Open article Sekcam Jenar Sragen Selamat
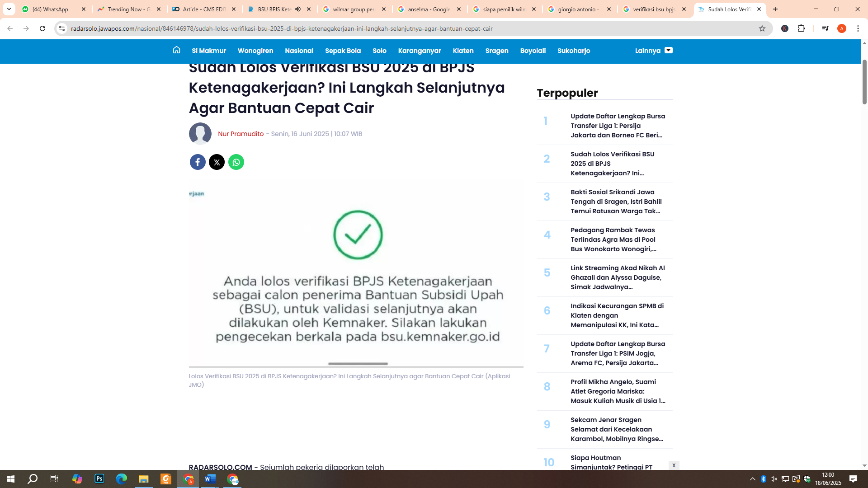Image resolution: width=868 pixels, height=488 pixels. (617, 429)
